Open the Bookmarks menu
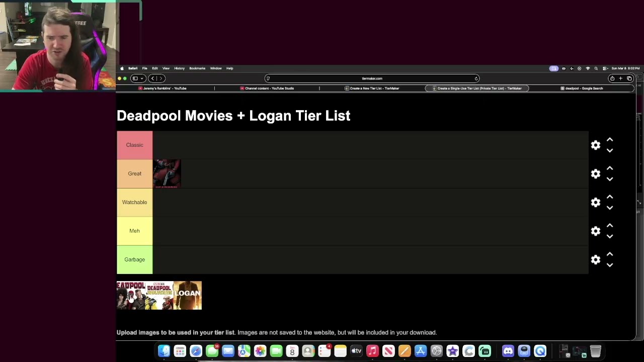 click(x=197, y=68)
